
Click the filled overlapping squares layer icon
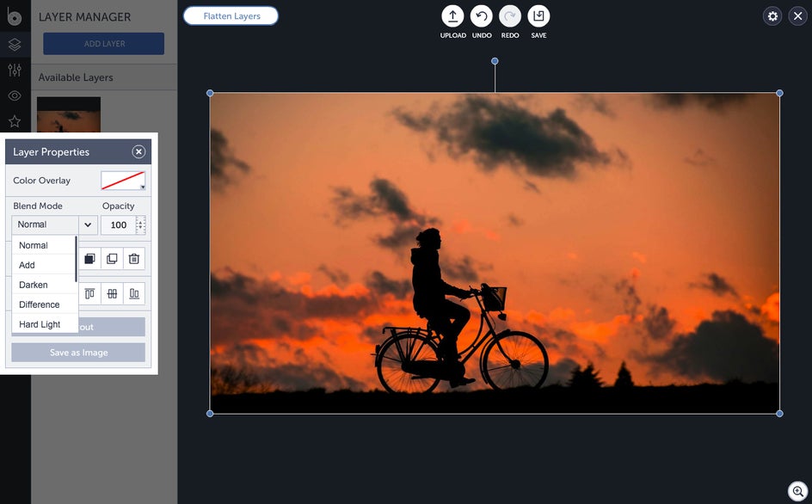click(89, 259)
